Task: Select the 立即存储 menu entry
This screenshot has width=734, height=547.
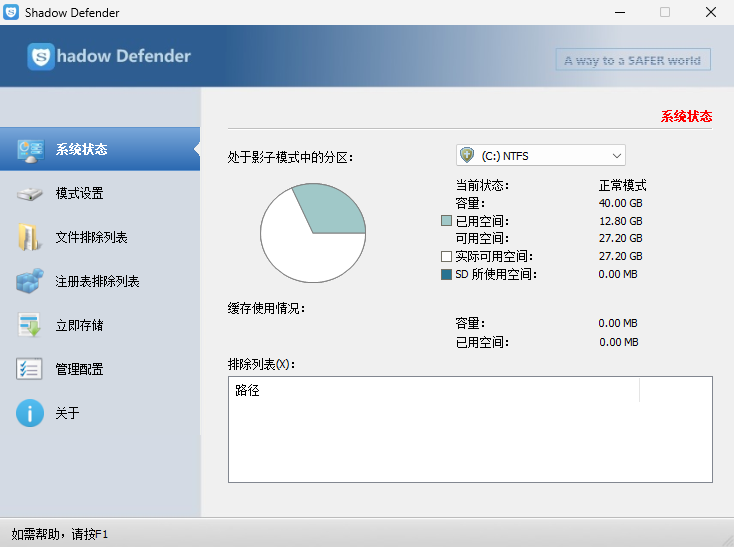Action: (x=100, y=325)
